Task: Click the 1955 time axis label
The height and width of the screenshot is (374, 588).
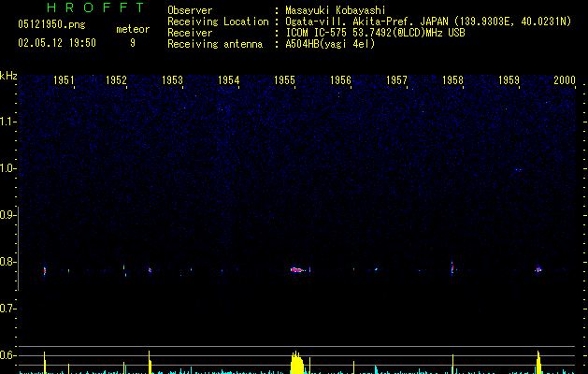Action: [284, 79]
